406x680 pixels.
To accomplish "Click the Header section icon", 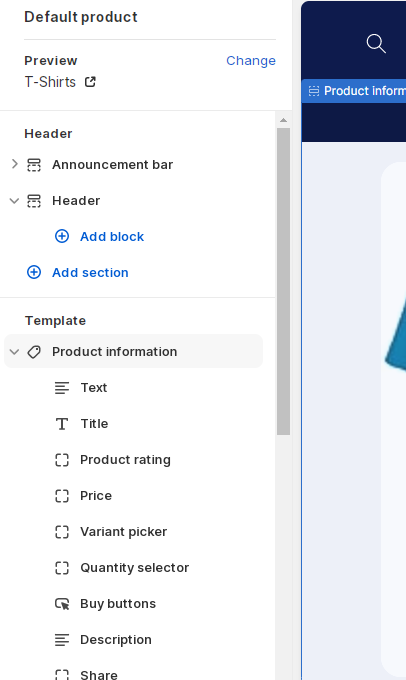I will tap(34, 201).
